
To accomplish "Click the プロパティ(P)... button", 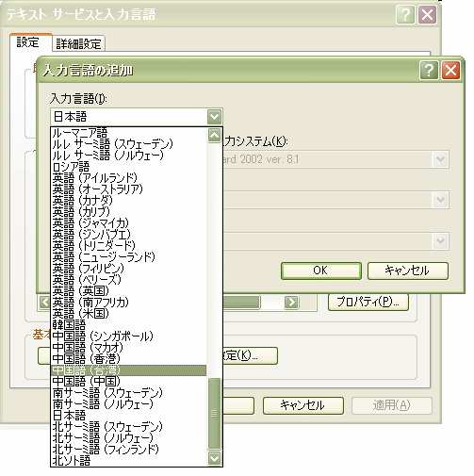I will (x=368, y=303).
